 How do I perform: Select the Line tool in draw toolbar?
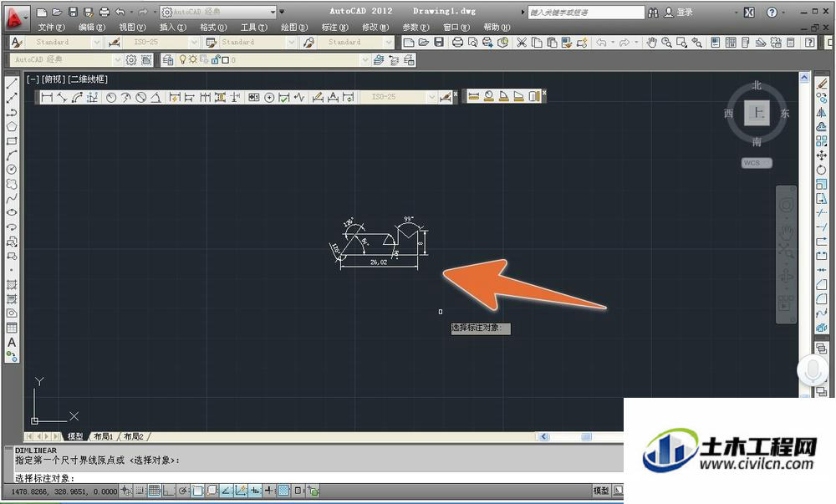12,84
